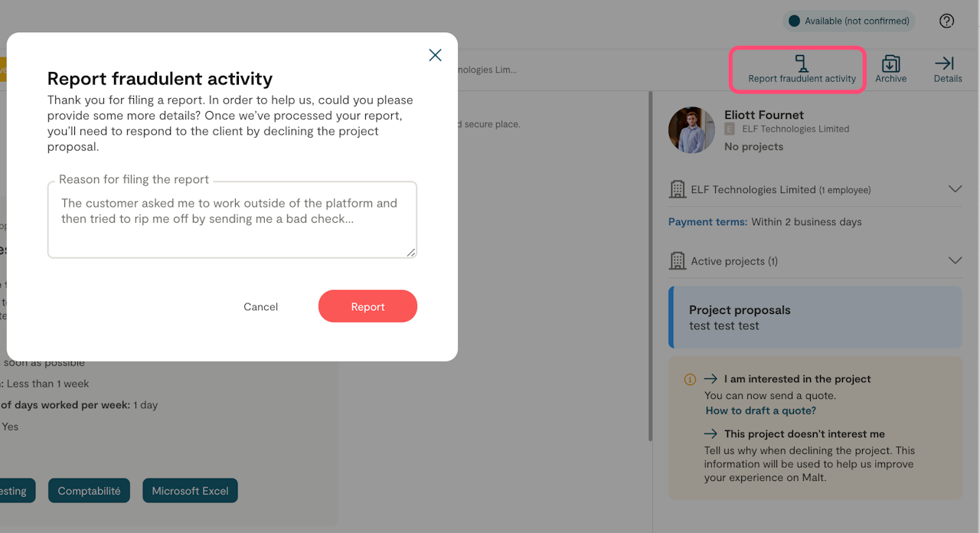Screen dimensions: 980x533
Task: Click the orange info icon
Action: pos(690,379)
